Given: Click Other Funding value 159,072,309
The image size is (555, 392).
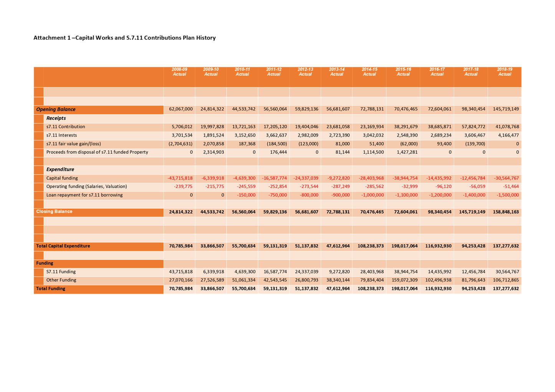Looking at the screenshot, I should pyautogui.click(x=405, y=280).
